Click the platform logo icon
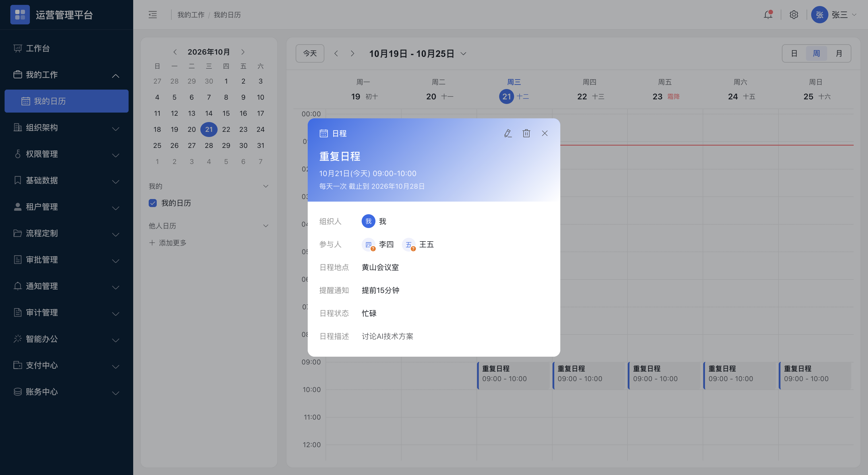The width and height of the screenshot is (868, 475). coord(20,15)
